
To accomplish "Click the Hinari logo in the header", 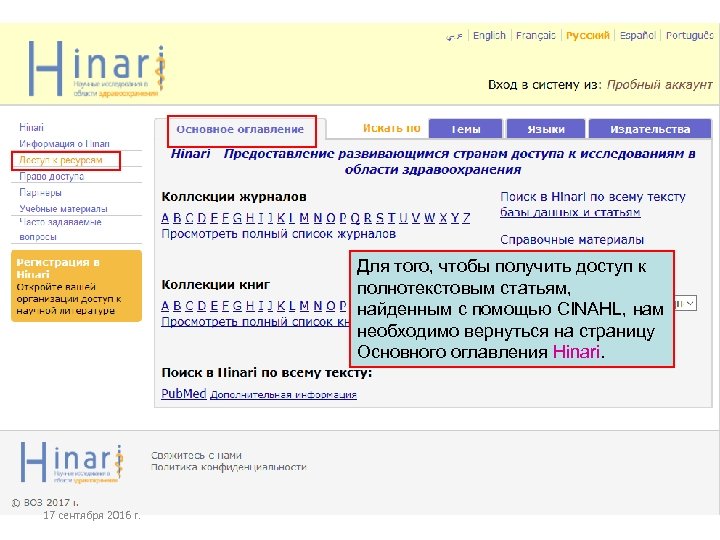I will (x=97, y=69).
